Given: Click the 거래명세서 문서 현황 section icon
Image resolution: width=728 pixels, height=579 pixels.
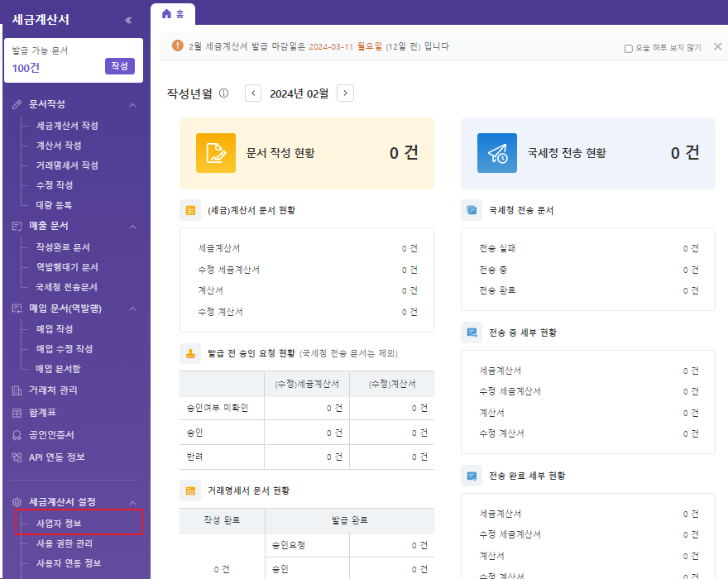Looking at the screenshot, I should 190,490.
